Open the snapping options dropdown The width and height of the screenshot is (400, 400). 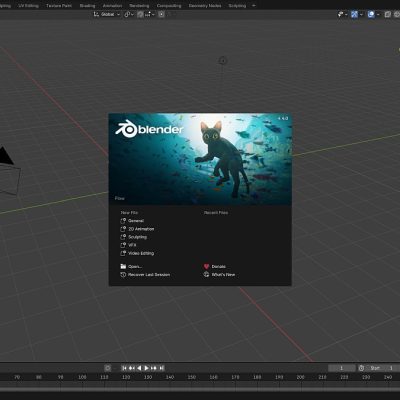tap(150, 14)
